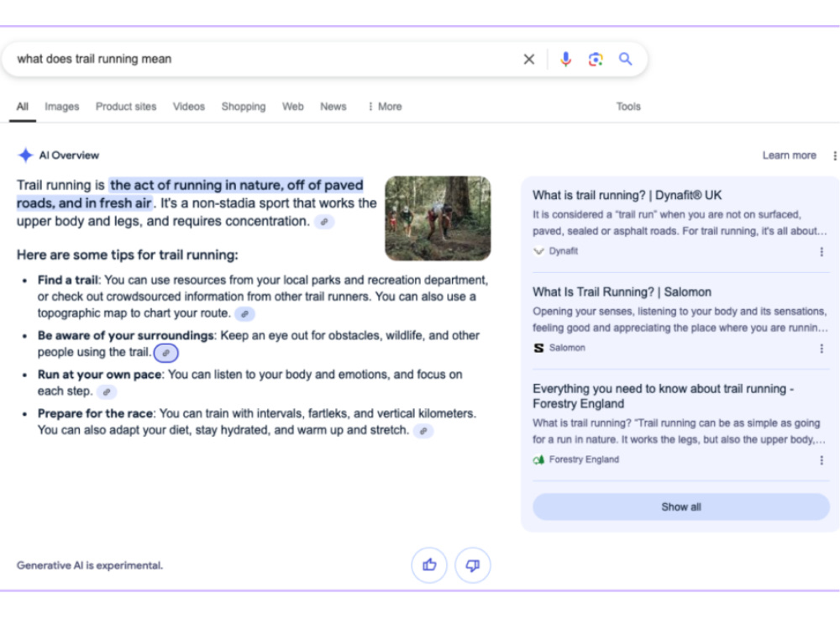The height and width of the screenshot is (630, 840).
Task: Clear the search box with the X icon
Action: 528,59
